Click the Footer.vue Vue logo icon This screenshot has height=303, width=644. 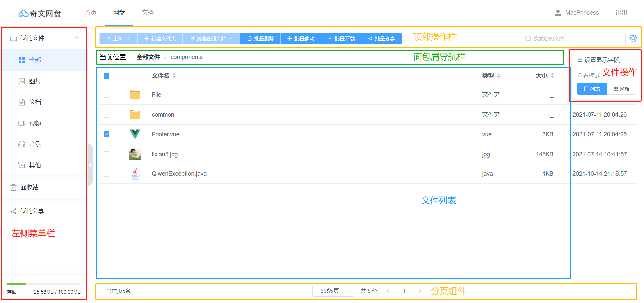pyautogui.click(x=135, y=134)
